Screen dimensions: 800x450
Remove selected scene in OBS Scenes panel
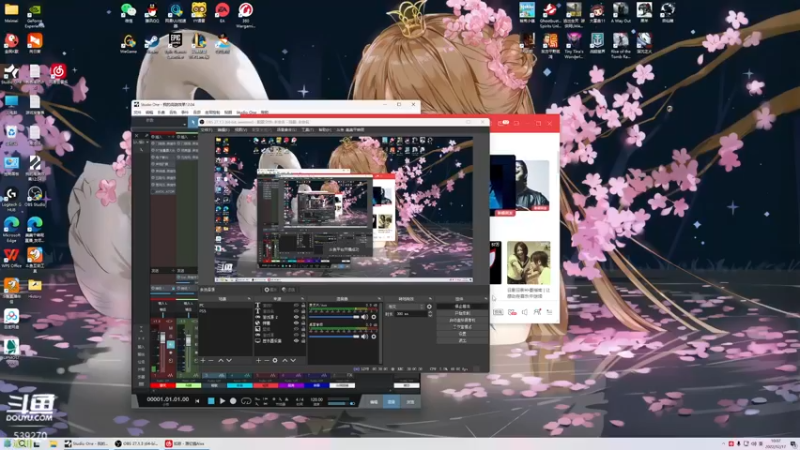(x=211, y=360)
